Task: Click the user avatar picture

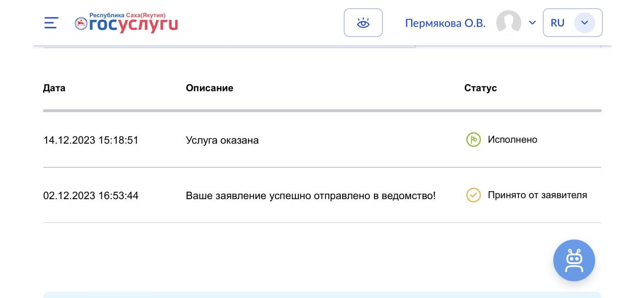Action: (x=509, y=23)
